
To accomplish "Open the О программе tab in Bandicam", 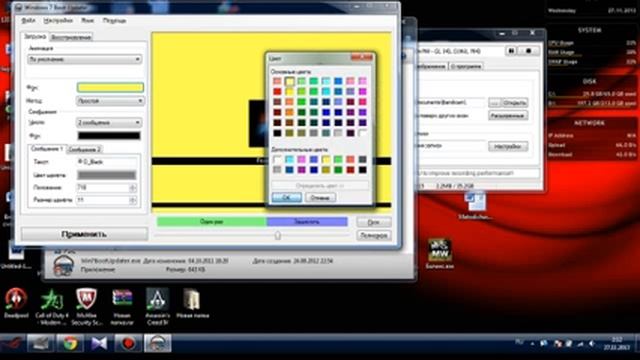I will coord(466,66).
